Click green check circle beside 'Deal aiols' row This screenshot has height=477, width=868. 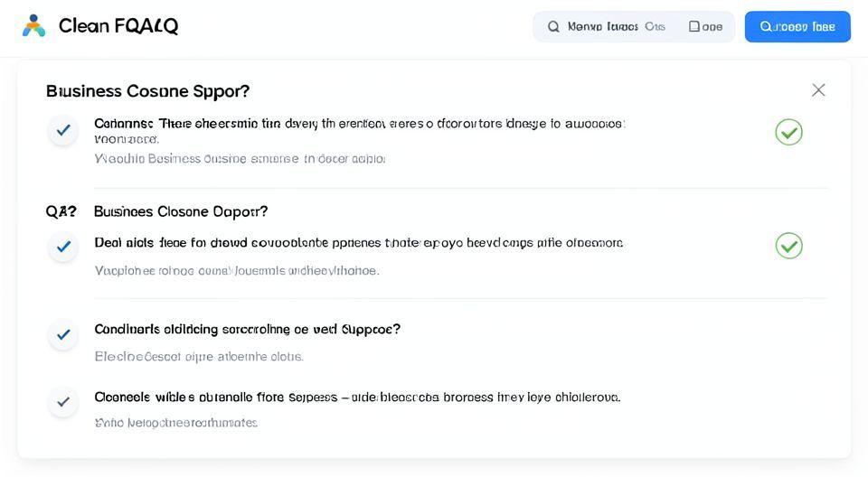point(788,245)
